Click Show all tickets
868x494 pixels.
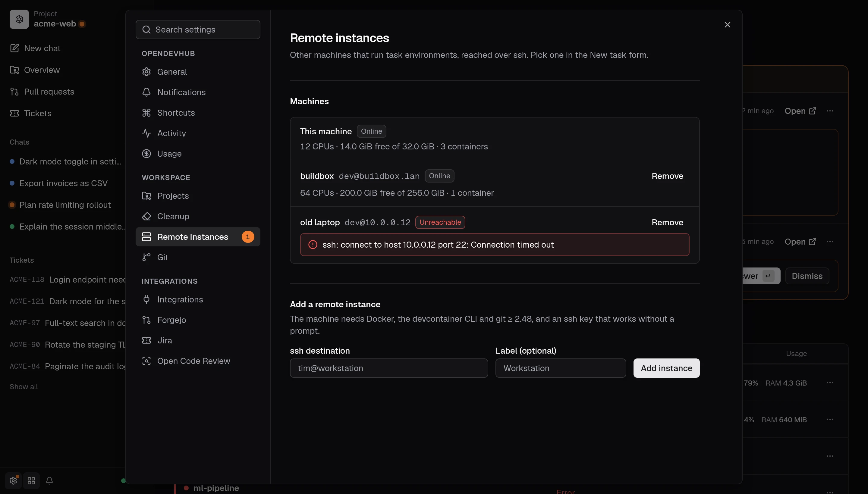(24, 387)
